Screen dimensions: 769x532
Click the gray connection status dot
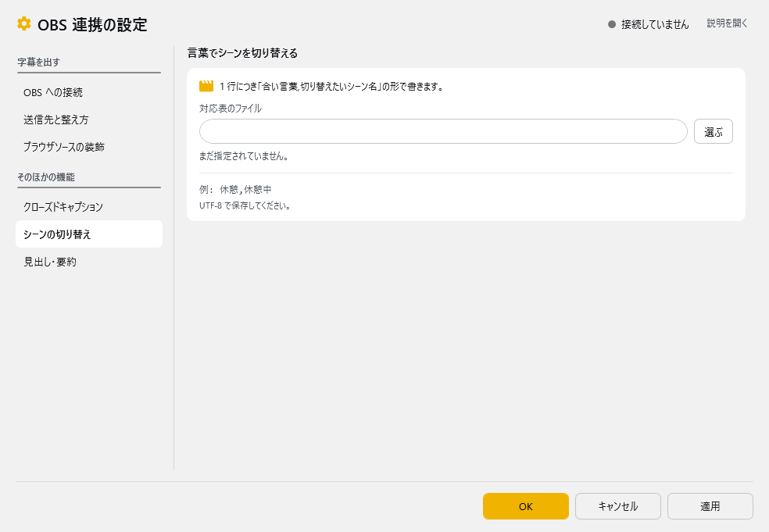tap(612, 24)
